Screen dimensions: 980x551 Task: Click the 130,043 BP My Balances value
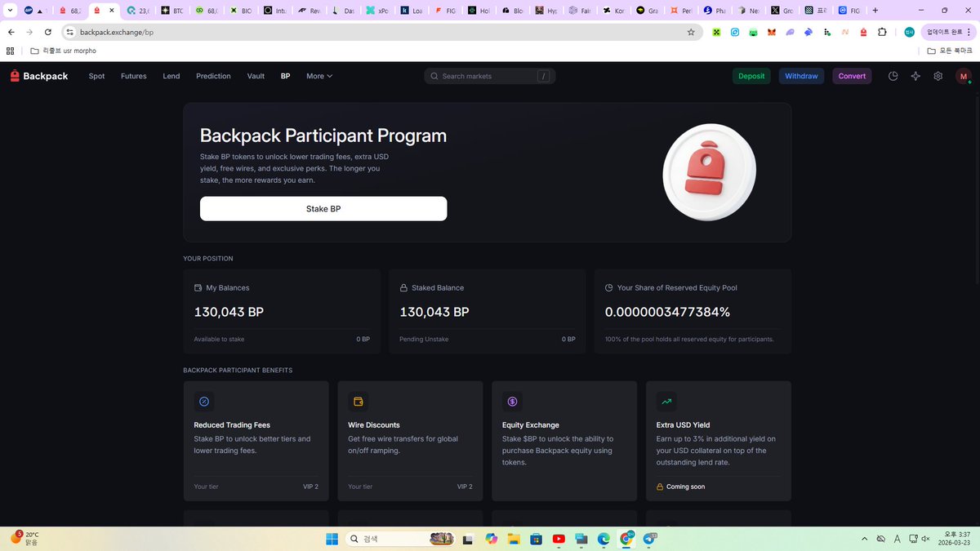(x=229, y=312)
